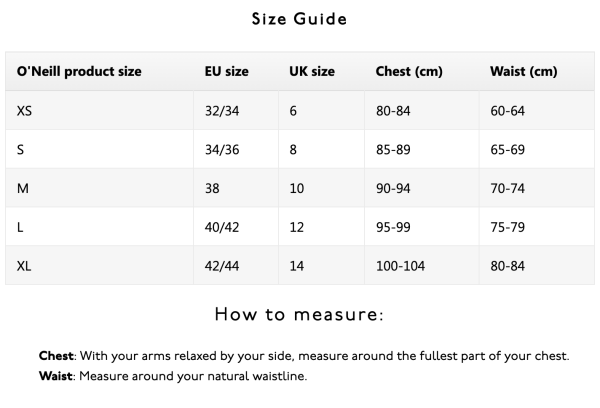The width and height of the screenshot is (600, 408).
Task: Click the chest value 100-104
Action: [401, 266]
